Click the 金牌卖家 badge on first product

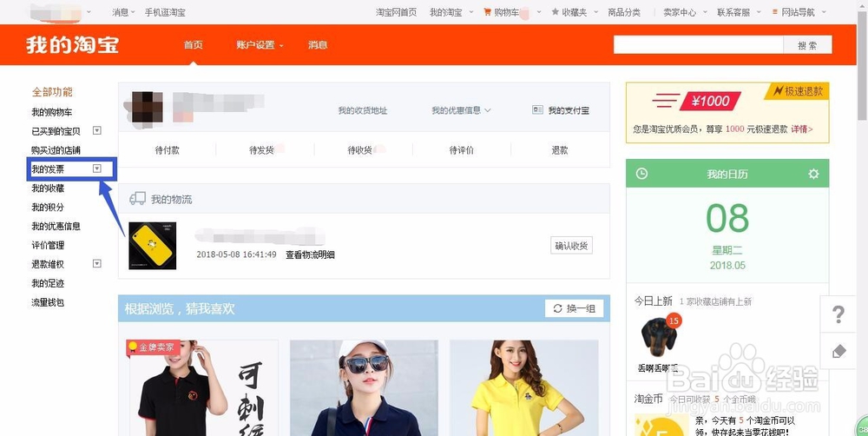pyautogui.click(x=152, y=347)
